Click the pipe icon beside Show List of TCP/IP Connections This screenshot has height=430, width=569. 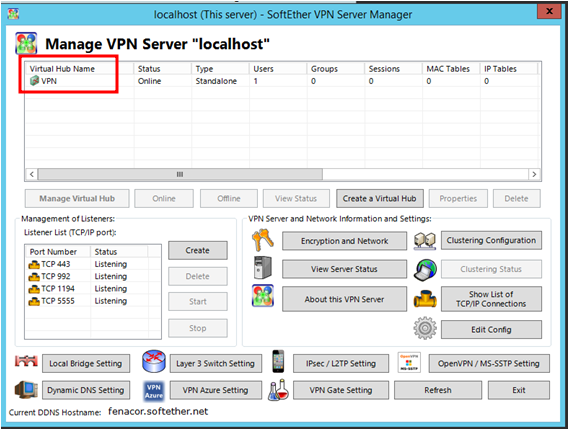[425, 299]
